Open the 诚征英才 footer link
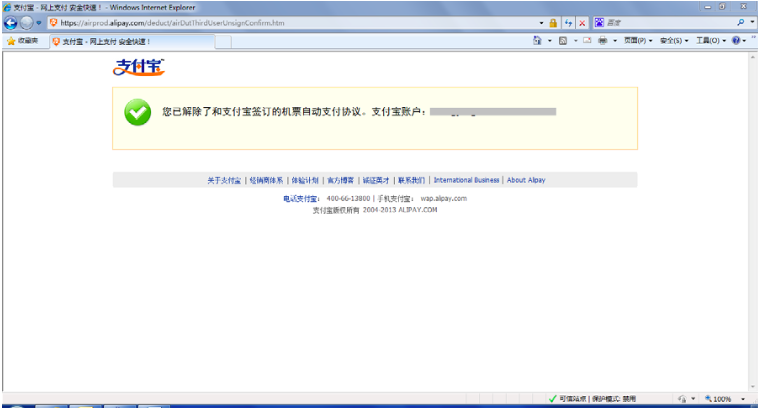Image resolution: width=760 pixels, height=408 pixels. coord(376,180)
